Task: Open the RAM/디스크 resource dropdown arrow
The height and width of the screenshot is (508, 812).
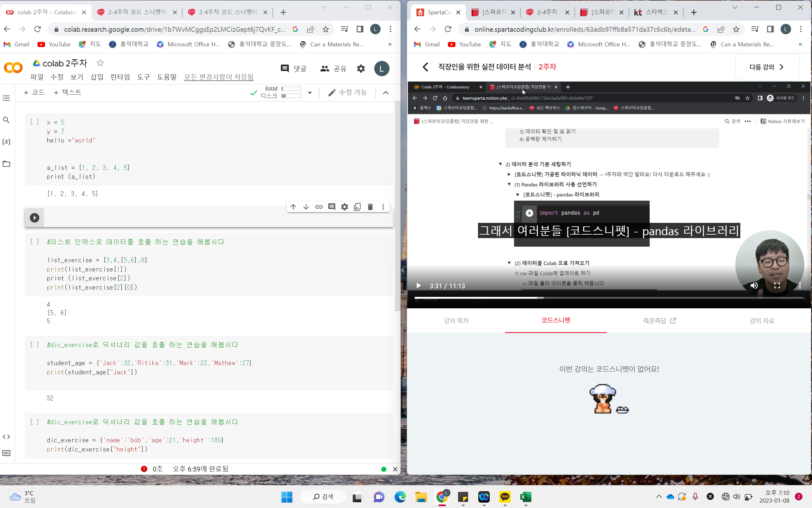Action: pyautogui.click(x=310, y=93)
